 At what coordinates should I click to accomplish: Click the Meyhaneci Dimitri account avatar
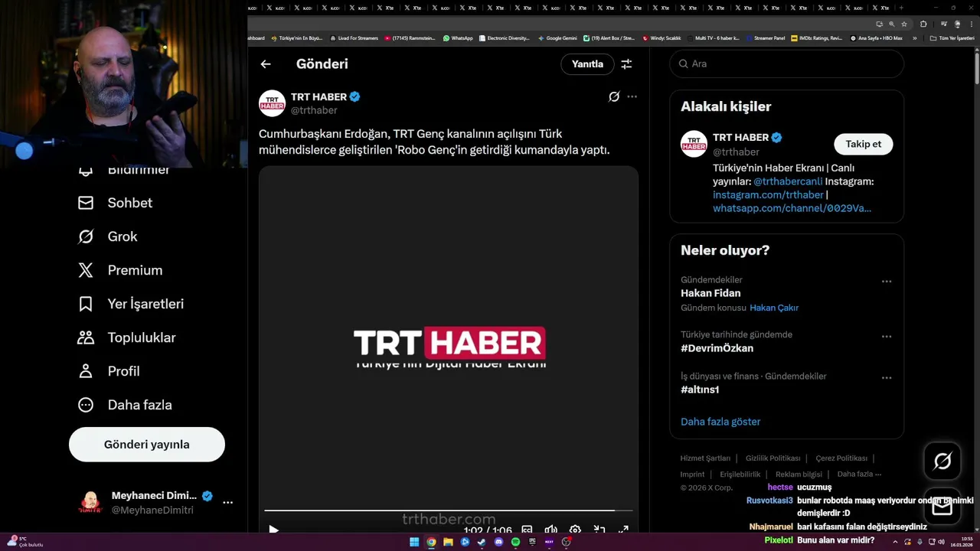(x=90, y=503)
